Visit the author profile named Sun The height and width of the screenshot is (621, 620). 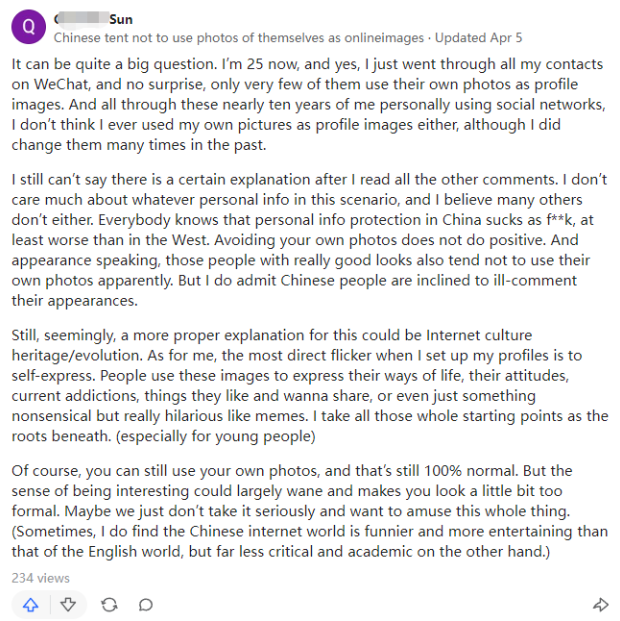[x=93, y=19]
